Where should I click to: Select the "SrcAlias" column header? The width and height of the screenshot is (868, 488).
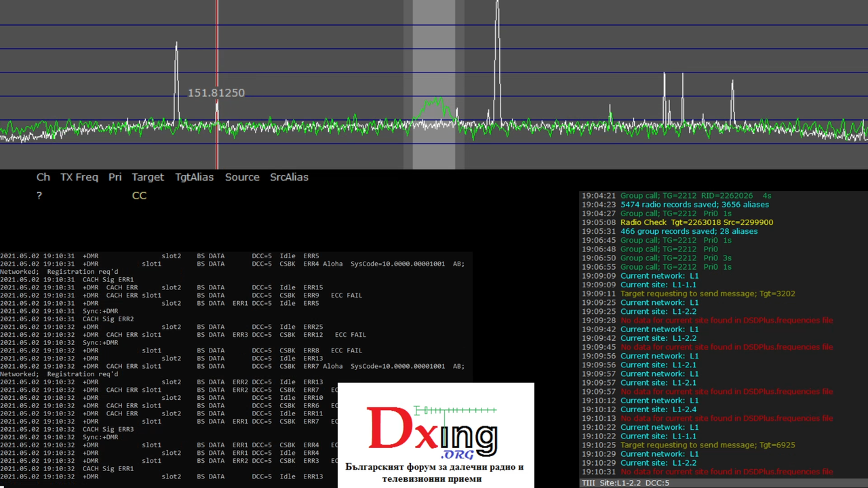[x=289, y=177]
